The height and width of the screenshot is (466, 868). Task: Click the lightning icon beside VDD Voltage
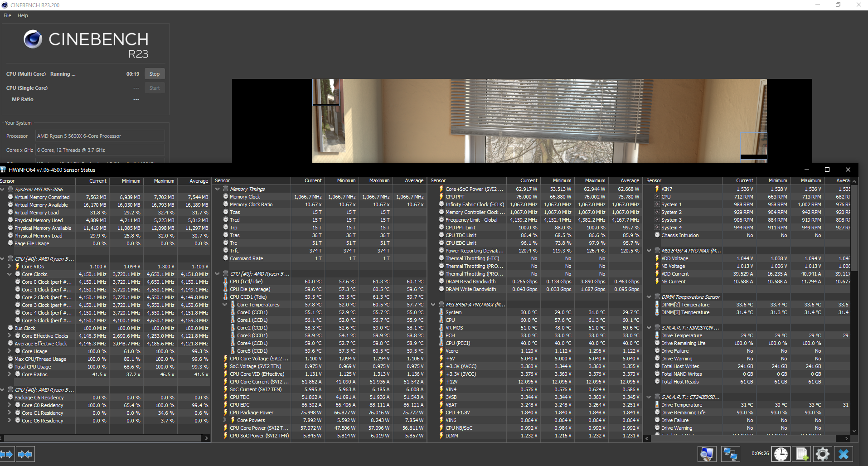pyautogui.click(x=657, y=258)
